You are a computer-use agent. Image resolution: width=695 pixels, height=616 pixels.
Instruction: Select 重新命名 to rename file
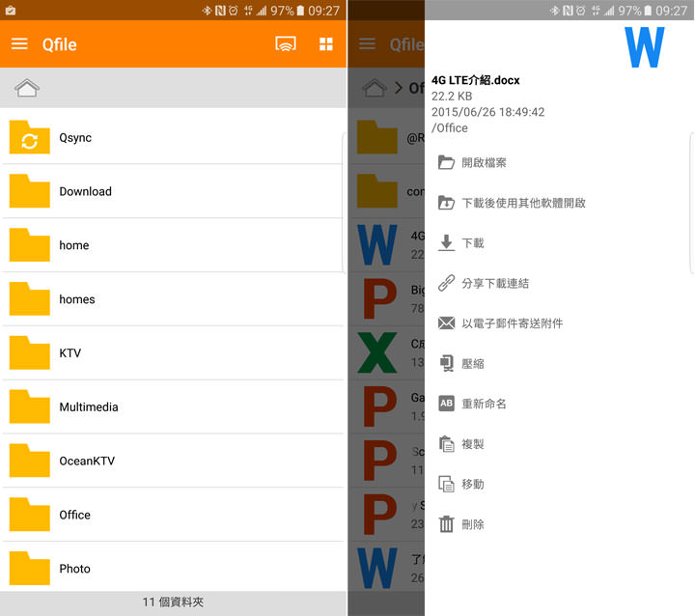coord(484,404)
